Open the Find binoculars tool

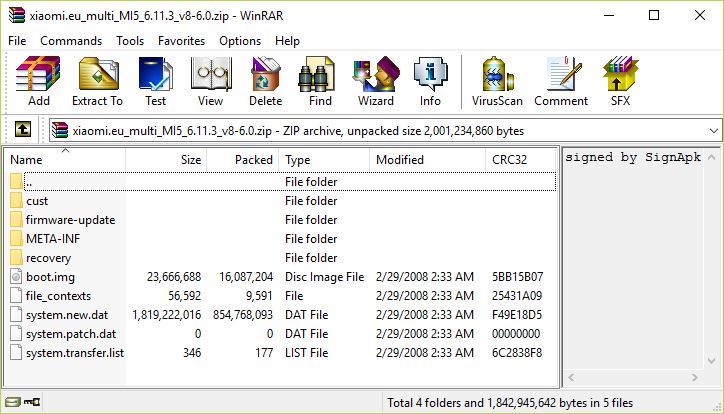pyautogui.click(x=320, y=81)
